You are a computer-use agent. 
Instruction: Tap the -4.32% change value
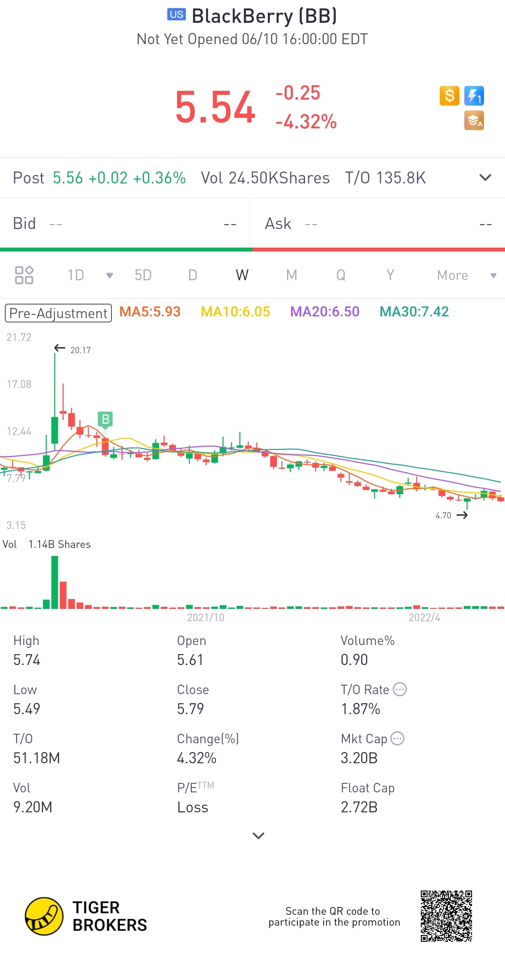[x=306, y=122]
